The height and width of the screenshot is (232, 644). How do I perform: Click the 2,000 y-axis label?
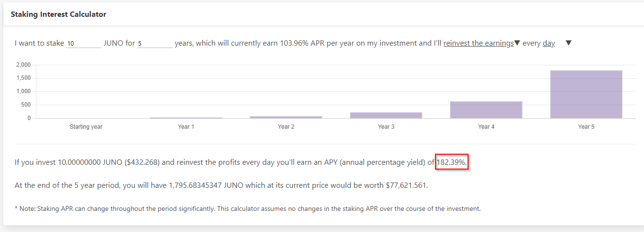click(x=23, y=65)
